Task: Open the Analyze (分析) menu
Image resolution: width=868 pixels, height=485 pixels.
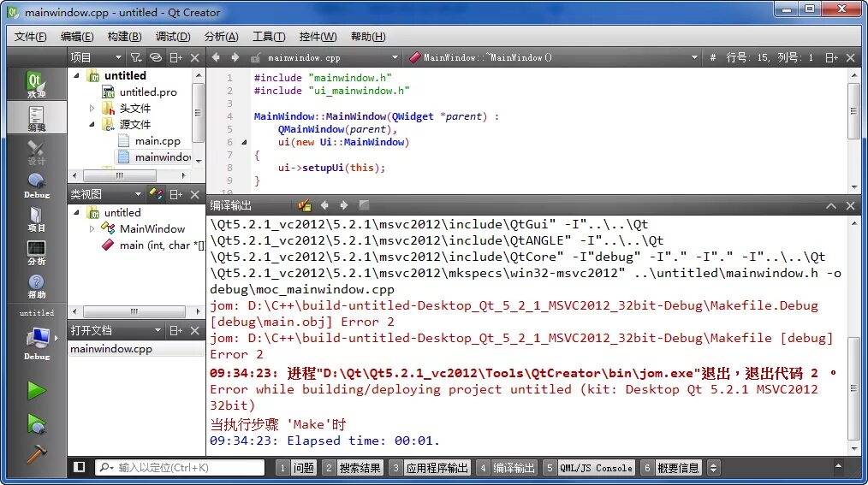Action: 221,37
